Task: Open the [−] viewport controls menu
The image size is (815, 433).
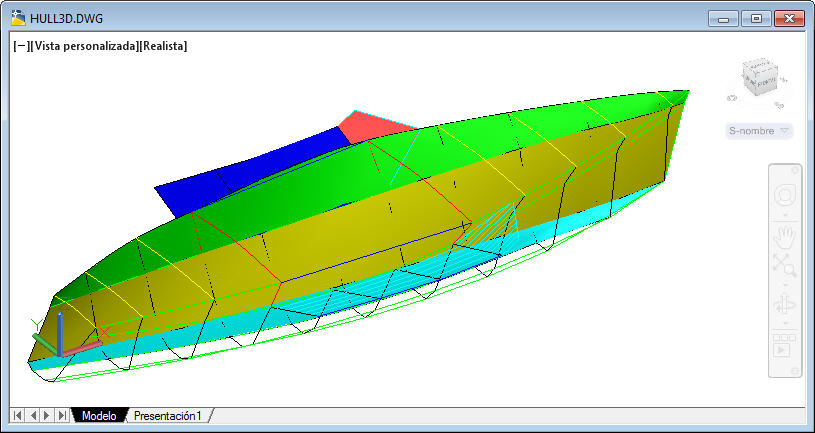Action: point(21,46)
